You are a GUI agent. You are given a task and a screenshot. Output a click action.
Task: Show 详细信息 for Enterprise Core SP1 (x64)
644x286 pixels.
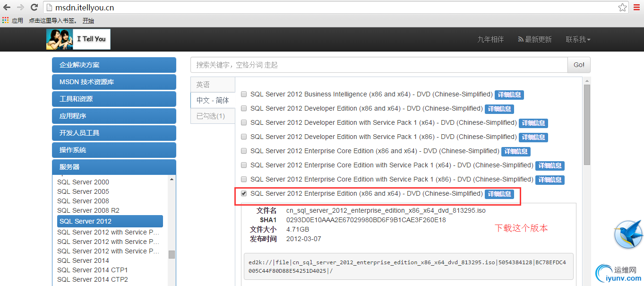(550, 165)
